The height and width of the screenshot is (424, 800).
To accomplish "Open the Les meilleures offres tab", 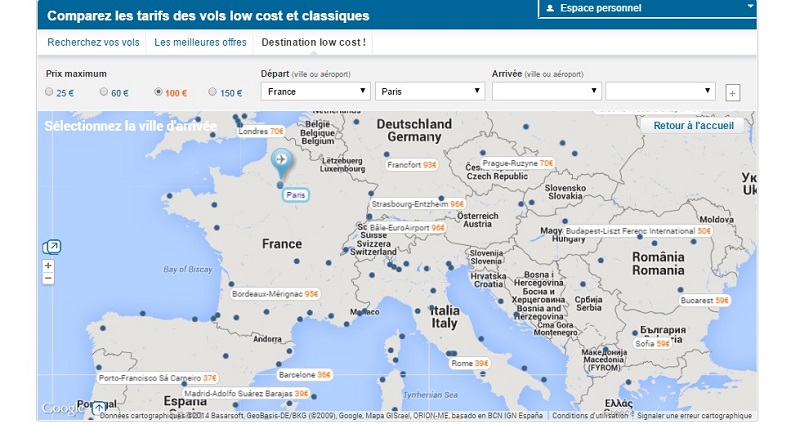I will [200, 43].
